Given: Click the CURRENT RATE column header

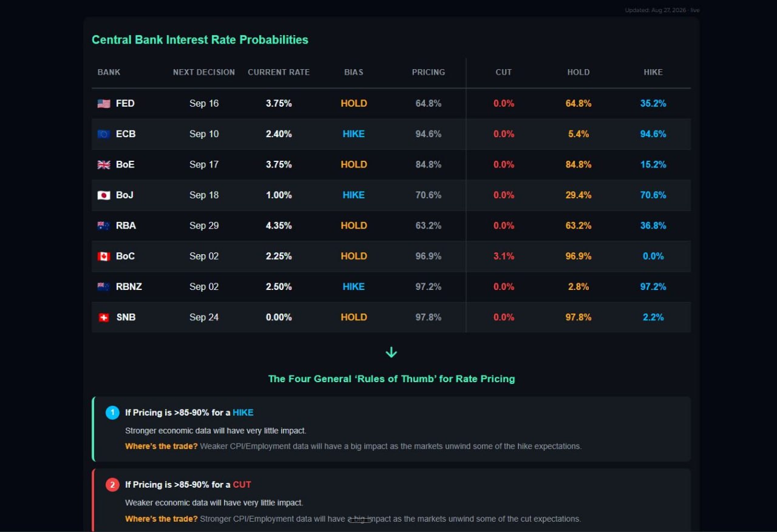Looking at the screenshot, I should coord(279,72).
